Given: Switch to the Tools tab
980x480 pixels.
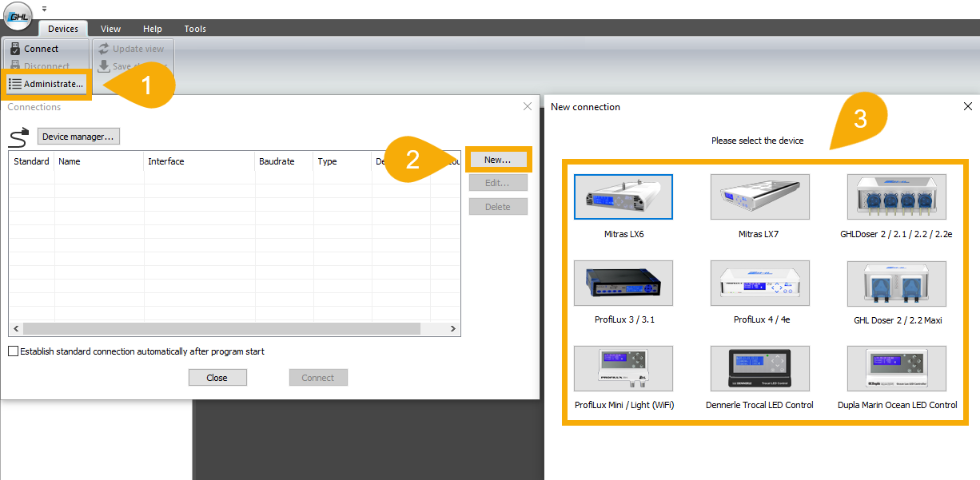Looking at the screenshot, I should (195, 28).
